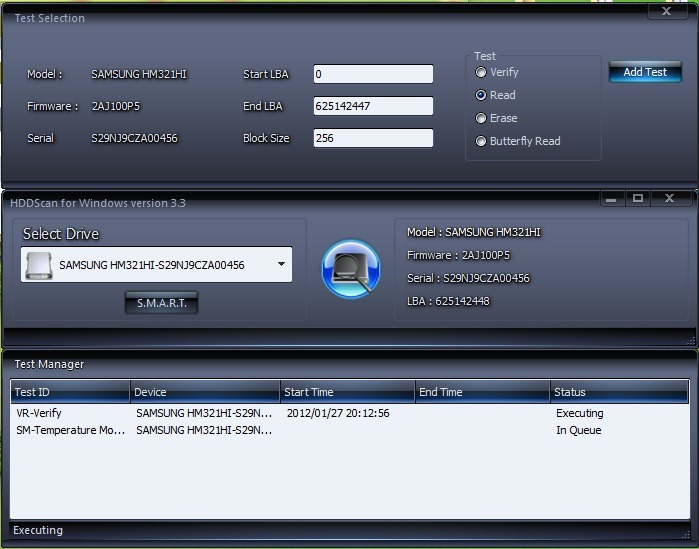
Task: Click the blue hard drive scan icon
Action: point(351,268)
